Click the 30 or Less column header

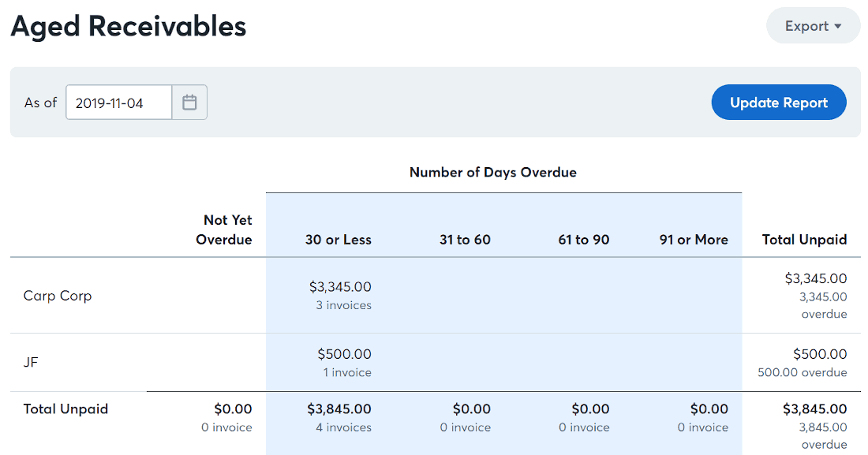339,240
